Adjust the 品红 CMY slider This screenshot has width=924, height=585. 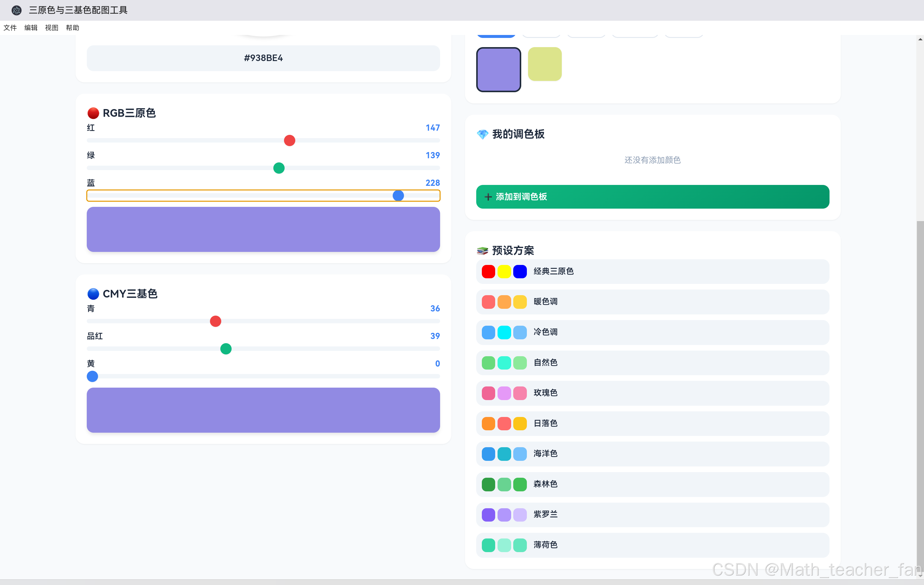point(263,349)
